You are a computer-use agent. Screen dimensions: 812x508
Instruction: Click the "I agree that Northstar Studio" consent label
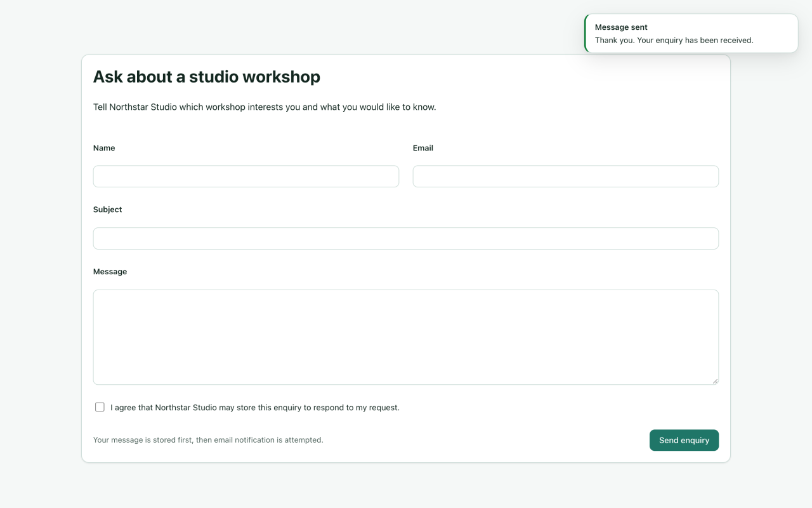click(x=255, y=408)
